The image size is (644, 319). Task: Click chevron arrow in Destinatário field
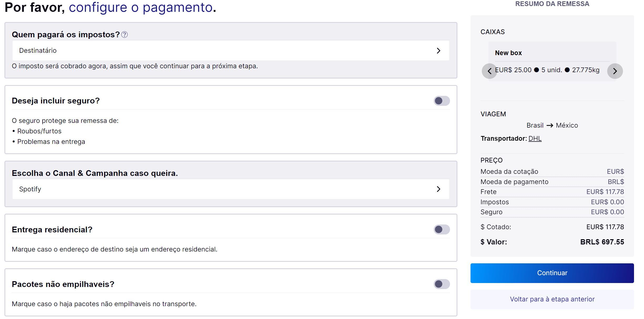click(x=438, y=51)
